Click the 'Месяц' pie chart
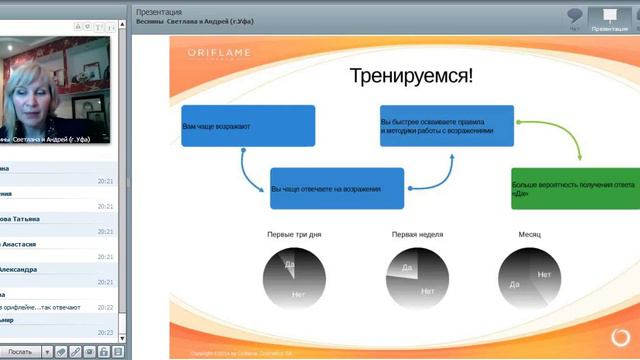Image resolution: width=640 pixels, height=360 pixels. [529, 278]
